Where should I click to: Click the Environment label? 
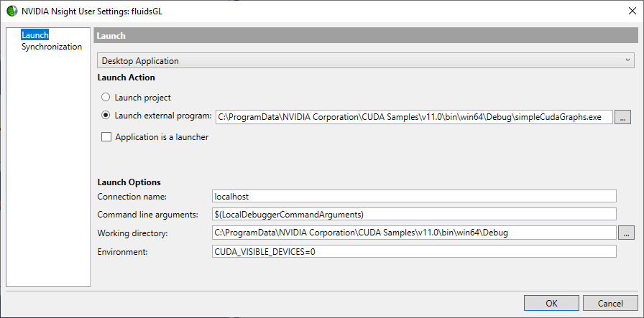click(x=122, y=251)
